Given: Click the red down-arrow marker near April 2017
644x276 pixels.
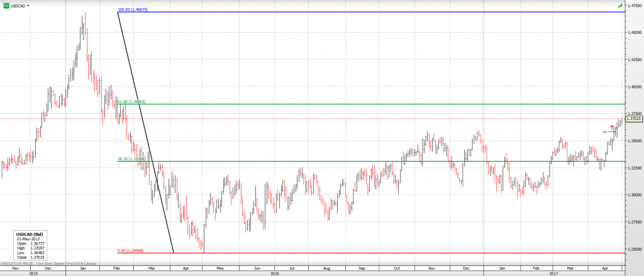Looking at the screenshot, I should tap(612, 128).
